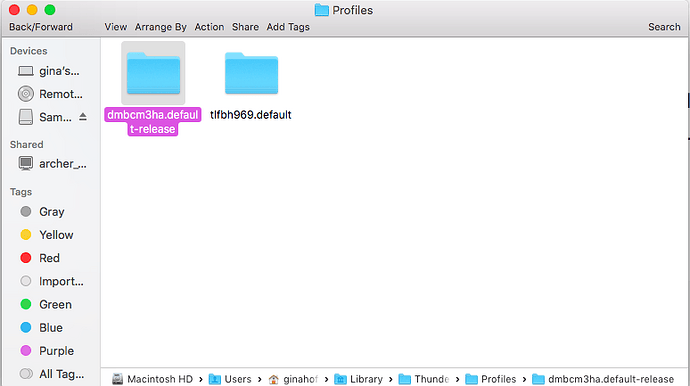Screen dimensions: 690x386
Task: Open the Share toolbar item
Action: pos(246,27)
